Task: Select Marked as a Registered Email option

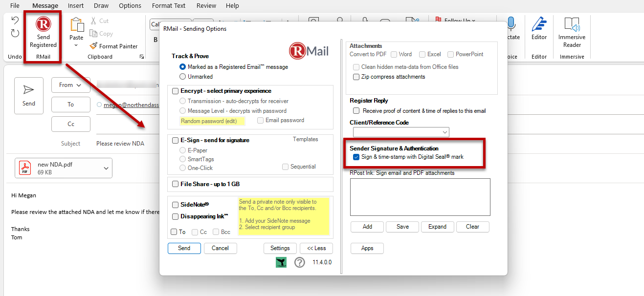Action: click(x=183, y=67)
